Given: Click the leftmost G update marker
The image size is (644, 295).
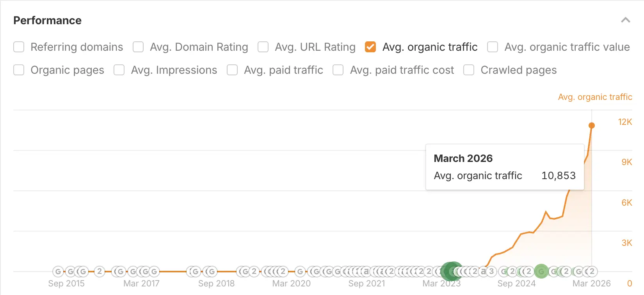Looking at the screenshot, I should (58, 271).
